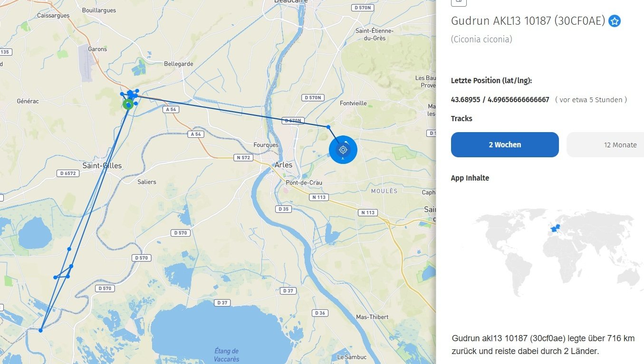Click the Fontvieille town label
Viewport: 644px width, 364px height.
click(x=353, y=103)
